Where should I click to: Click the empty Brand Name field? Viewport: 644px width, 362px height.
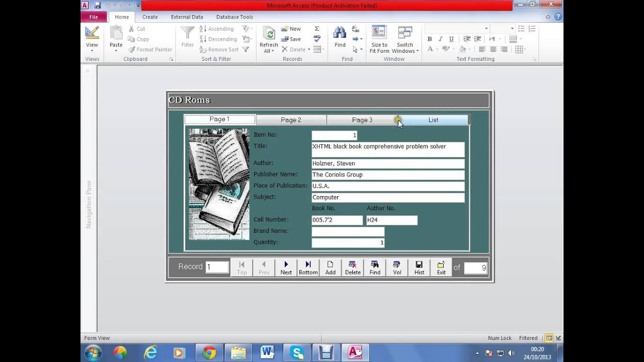(348, 231)
